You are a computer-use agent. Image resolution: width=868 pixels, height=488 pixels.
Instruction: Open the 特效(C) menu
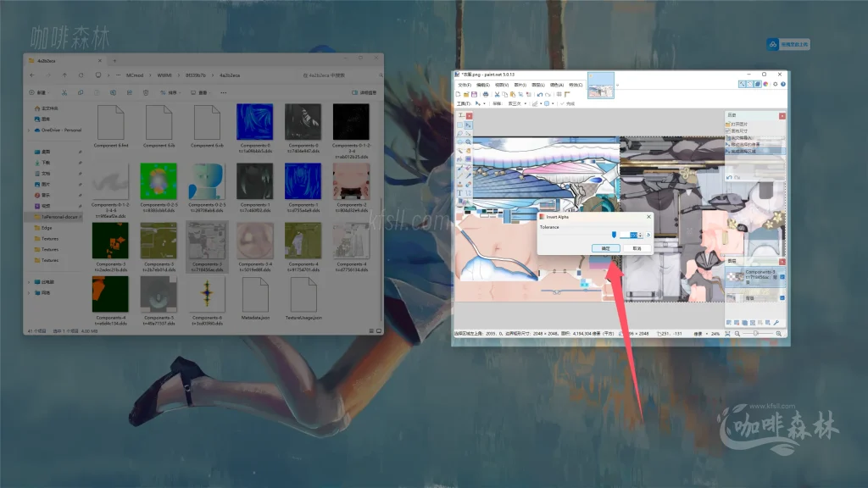point(576,86)
